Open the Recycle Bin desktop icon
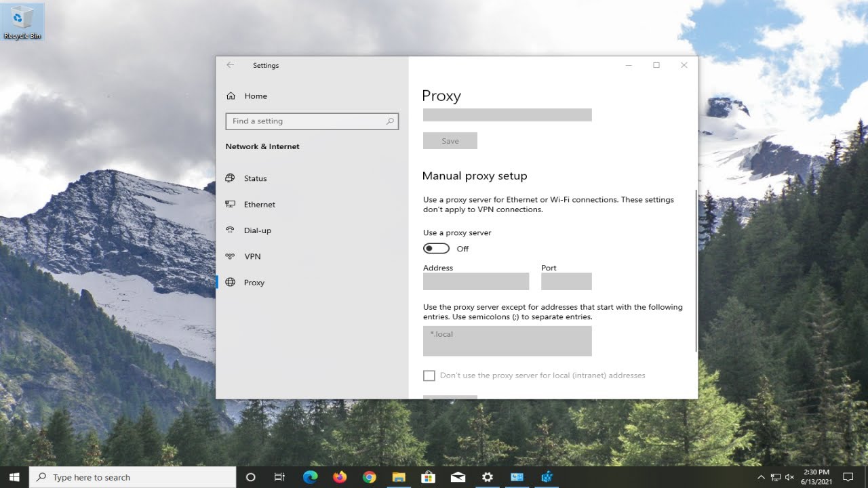The height and width of the screenshot is (488, 868). (22, 22)
